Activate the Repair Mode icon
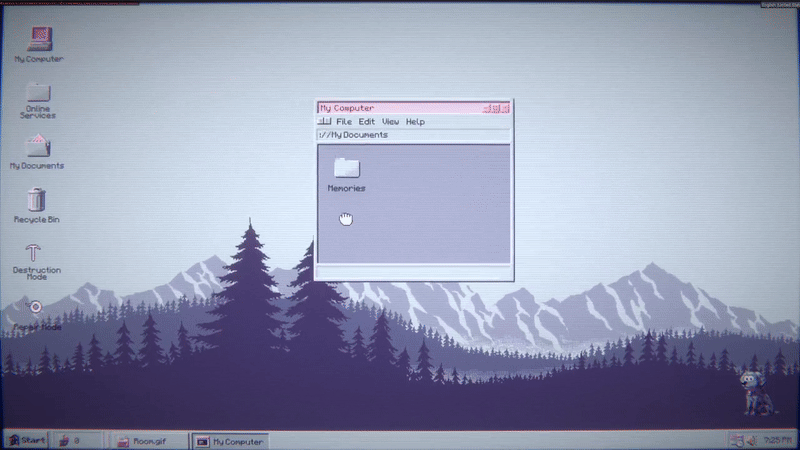 click(36, 307)
